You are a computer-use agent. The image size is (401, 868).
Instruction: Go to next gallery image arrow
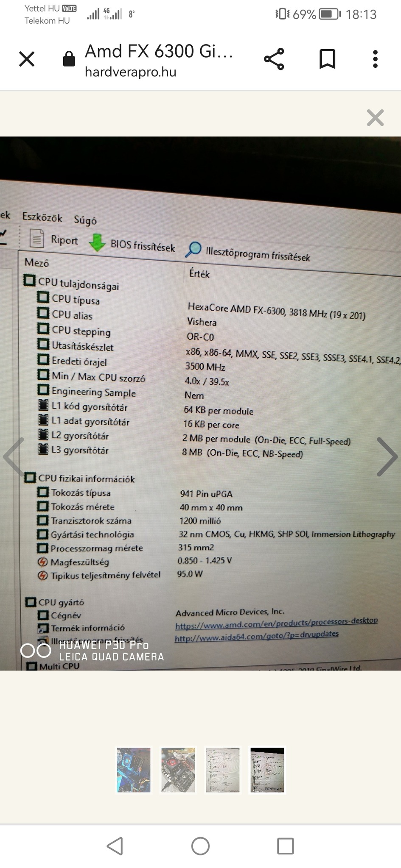pyautogui.click(x=387, y=457)
